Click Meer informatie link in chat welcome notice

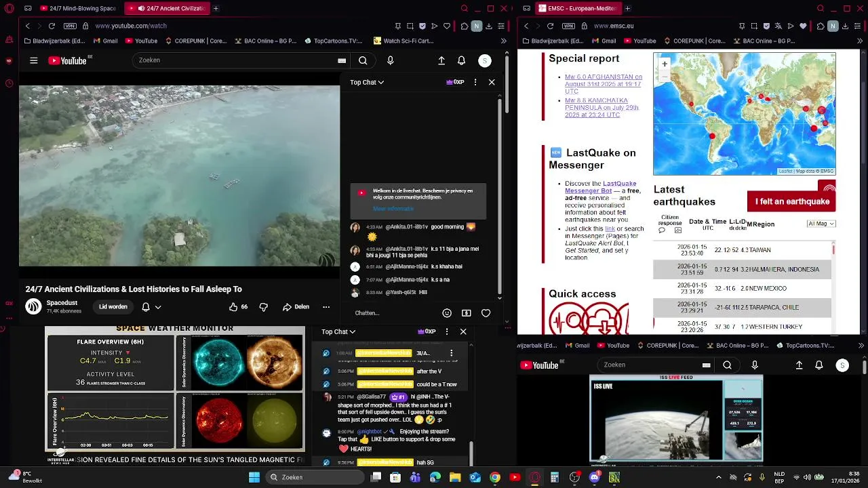[393, 209]
